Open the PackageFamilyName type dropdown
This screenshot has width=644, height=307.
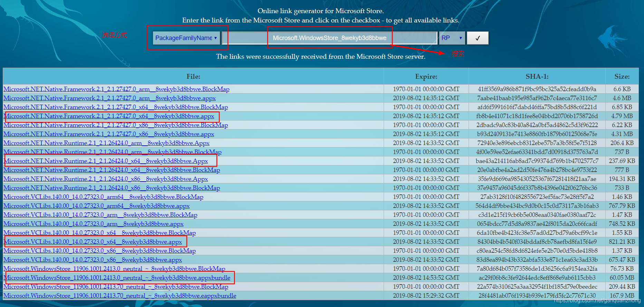pos(186,38)
